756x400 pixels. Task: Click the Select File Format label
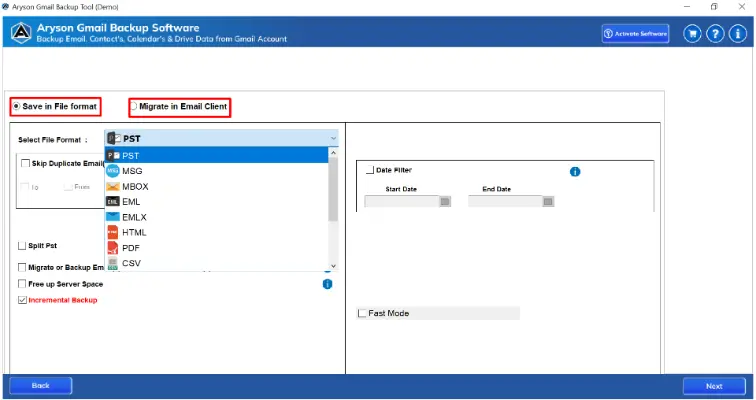[x=53, y=140]
